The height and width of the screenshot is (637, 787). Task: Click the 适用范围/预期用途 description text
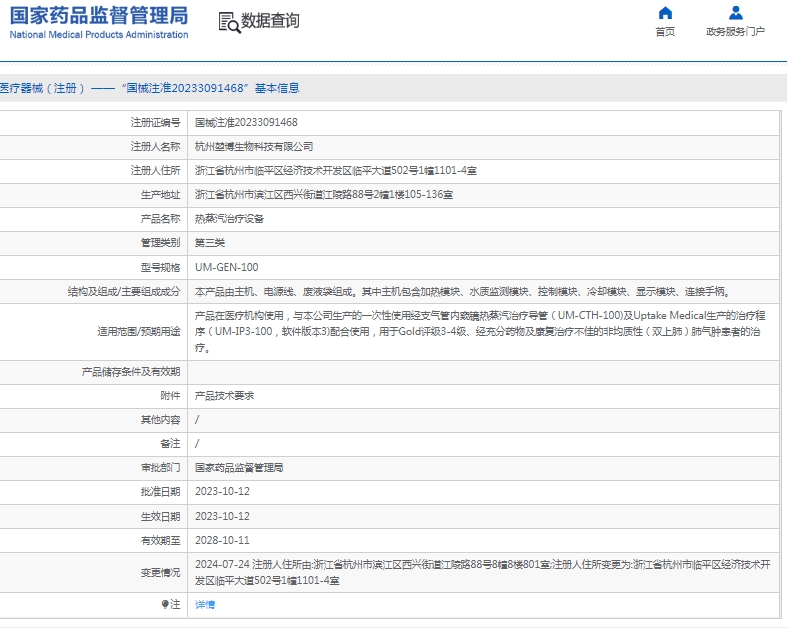[480, 331]
